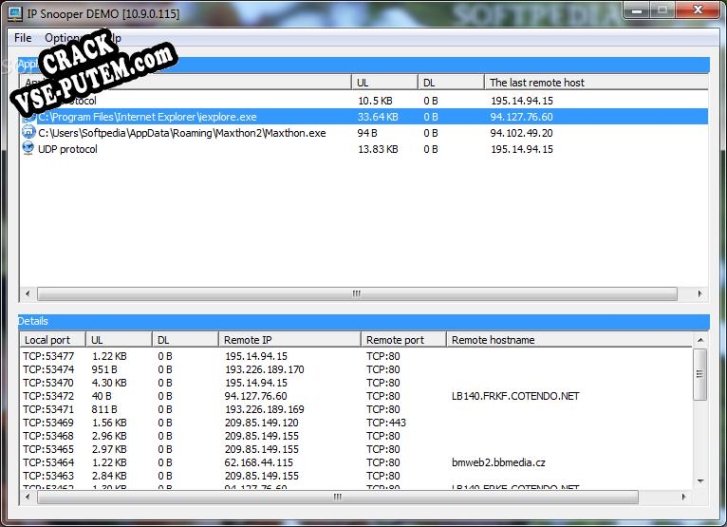Click remote IP 209.85.149.120
This screenshot has width=727, height=527.
[x=261, y=423]
